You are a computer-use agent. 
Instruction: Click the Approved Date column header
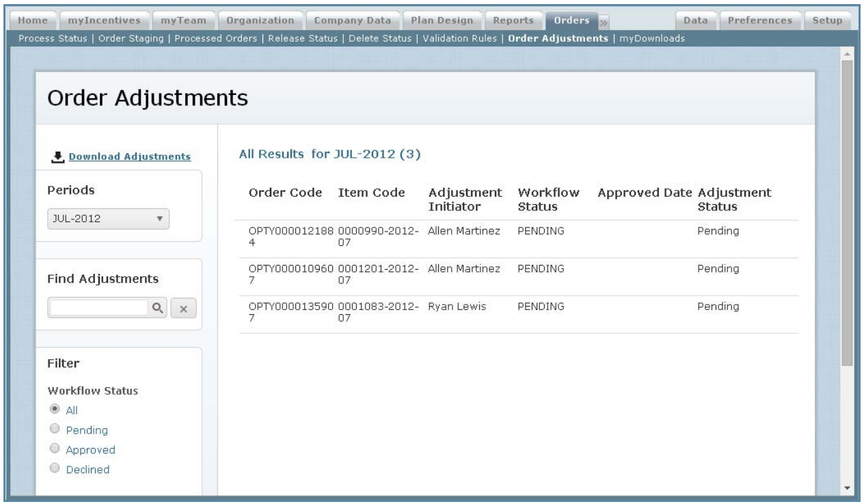646,193
